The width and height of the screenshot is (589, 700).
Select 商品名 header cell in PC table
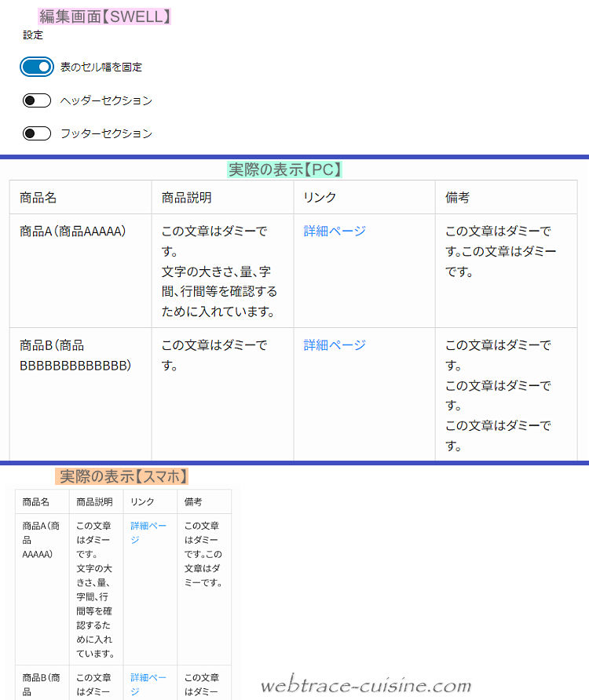point(80,197)
